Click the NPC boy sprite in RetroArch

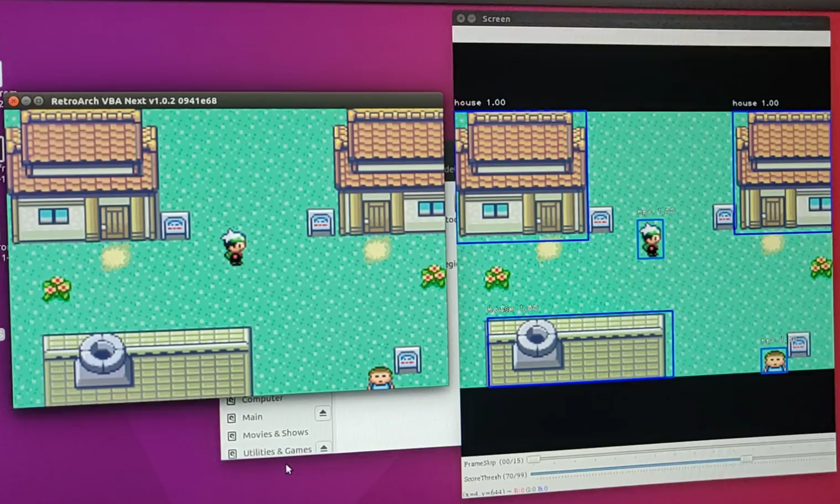tap(380, 378)
